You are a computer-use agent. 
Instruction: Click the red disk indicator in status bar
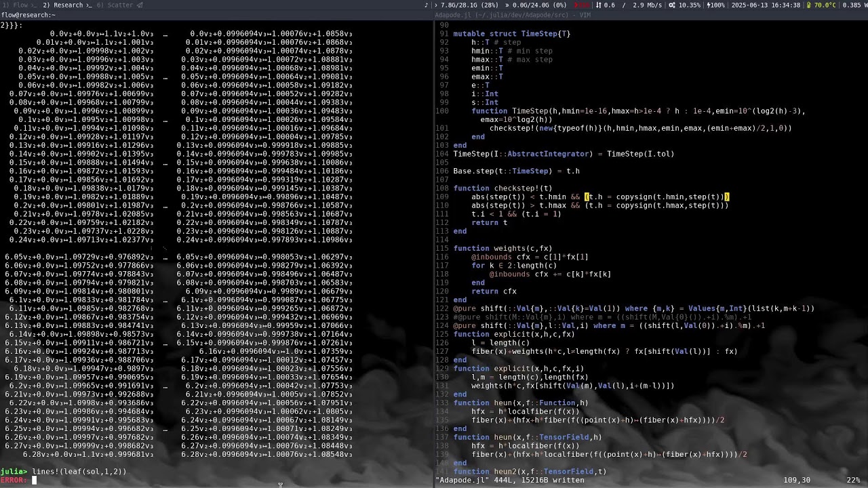tap(581, 5)
